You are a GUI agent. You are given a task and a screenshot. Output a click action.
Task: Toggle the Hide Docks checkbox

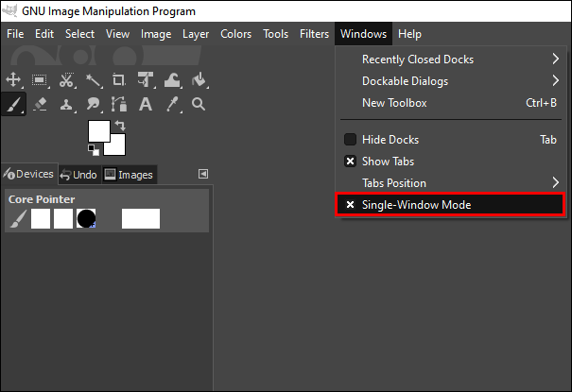(350, 139)
